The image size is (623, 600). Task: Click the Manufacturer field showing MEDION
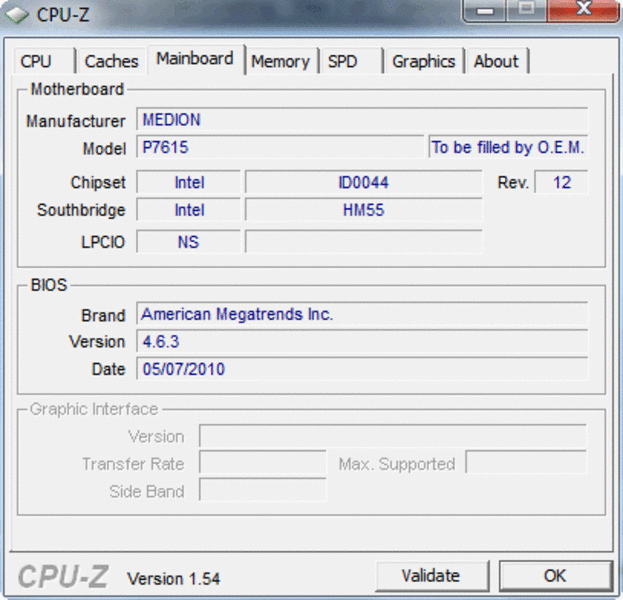pos(362,119)
